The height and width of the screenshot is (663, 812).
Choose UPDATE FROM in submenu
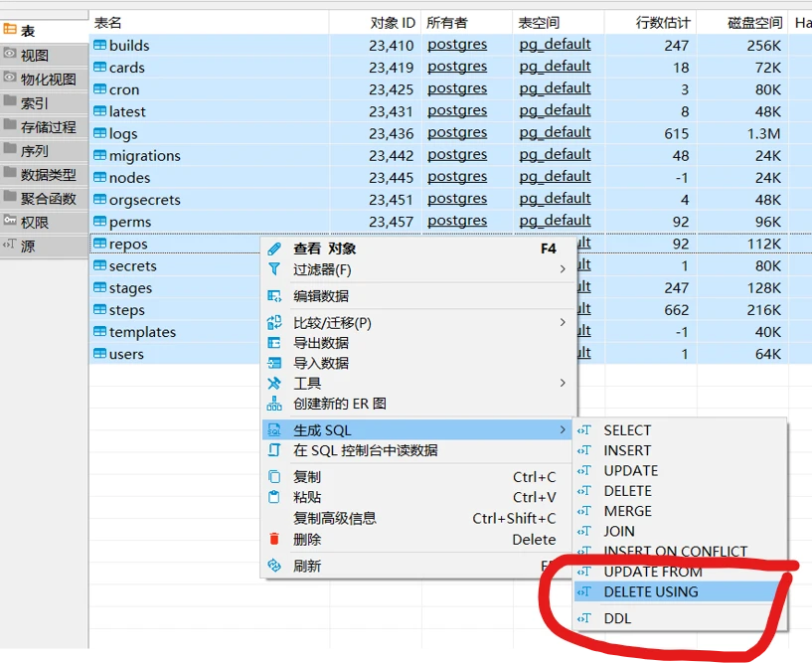point(680,572)
